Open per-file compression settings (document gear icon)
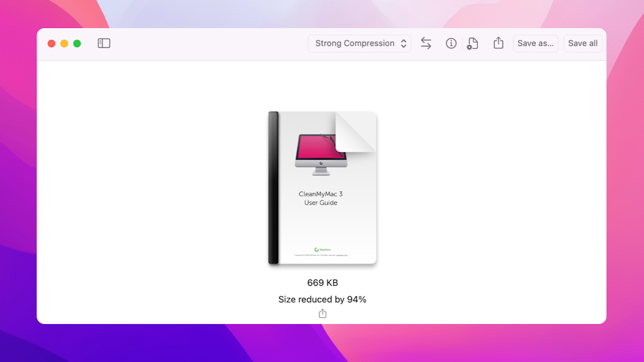This screenshot has height=362, width=644. (x=472, y=43)
